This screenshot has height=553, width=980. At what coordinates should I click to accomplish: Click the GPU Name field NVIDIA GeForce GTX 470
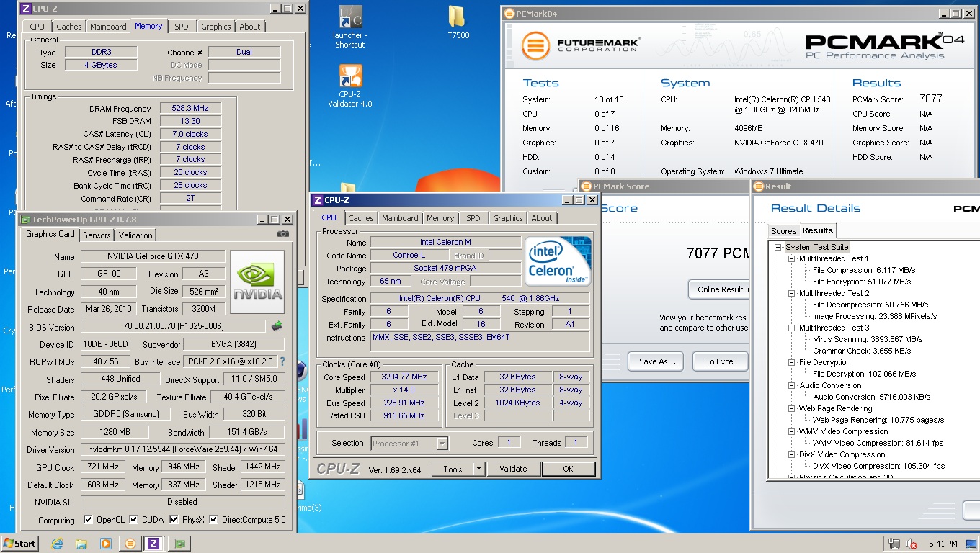pos(153,256)
